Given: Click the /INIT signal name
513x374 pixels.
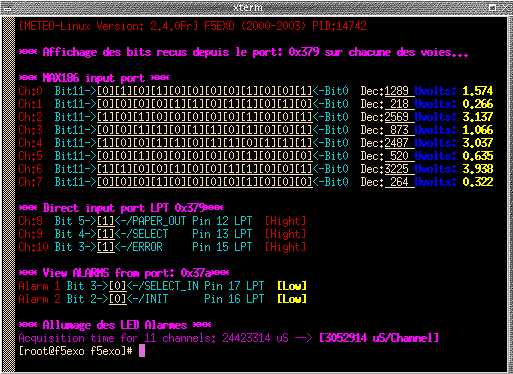Looking at the screenshot, I should point(153,299).
